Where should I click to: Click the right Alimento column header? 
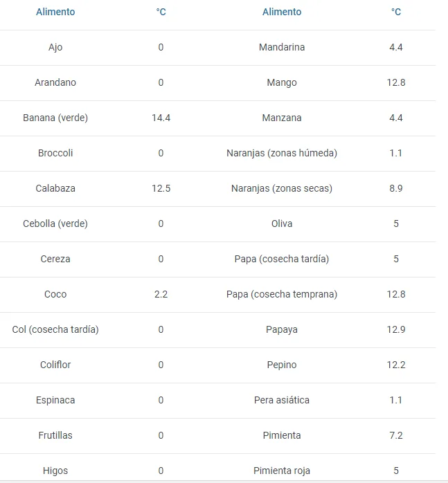click(x=282, y=12)
